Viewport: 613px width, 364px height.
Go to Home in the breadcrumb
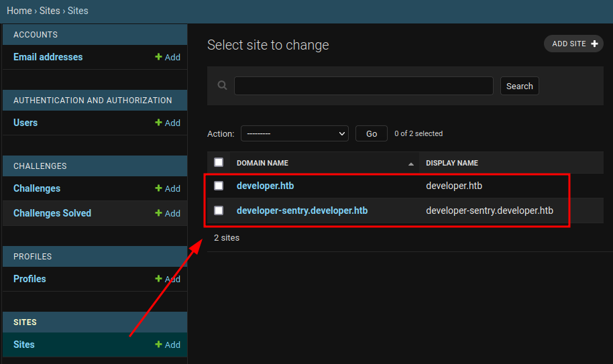coord(19,11)
